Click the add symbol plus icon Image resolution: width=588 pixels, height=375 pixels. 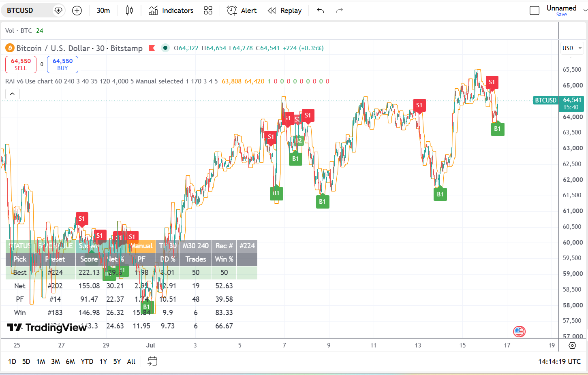[x=77, y=11]
